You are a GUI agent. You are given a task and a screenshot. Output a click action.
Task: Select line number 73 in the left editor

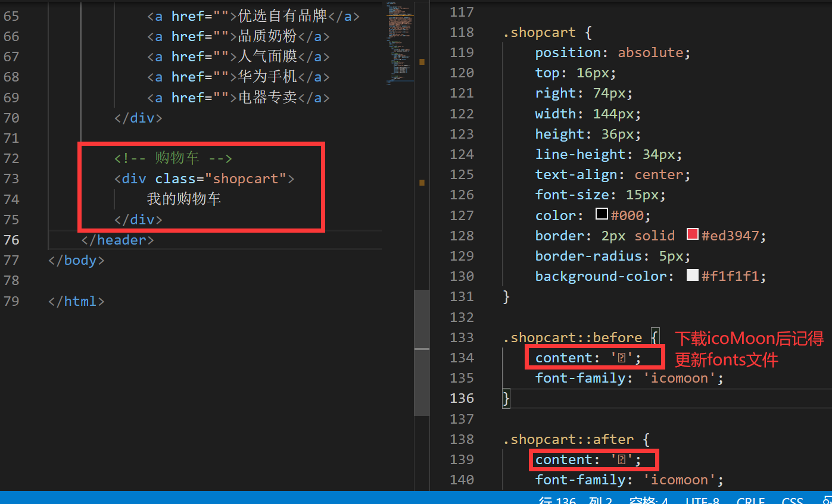coord(11,179)
